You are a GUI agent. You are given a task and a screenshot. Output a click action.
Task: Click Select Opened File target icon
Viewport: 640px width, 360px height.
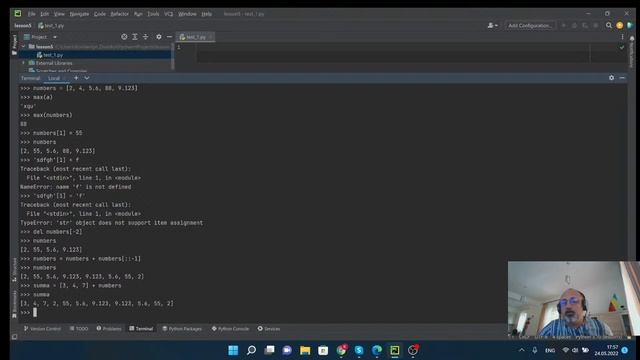pos(124,37)
